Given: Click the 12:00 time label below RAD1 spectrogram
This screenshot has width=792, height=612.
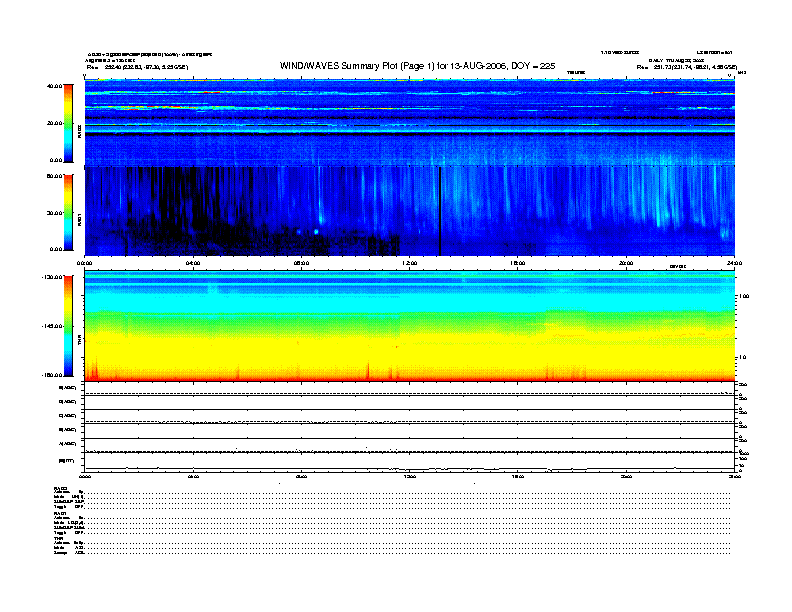Looking at the screenshot, I should [410, 263].
